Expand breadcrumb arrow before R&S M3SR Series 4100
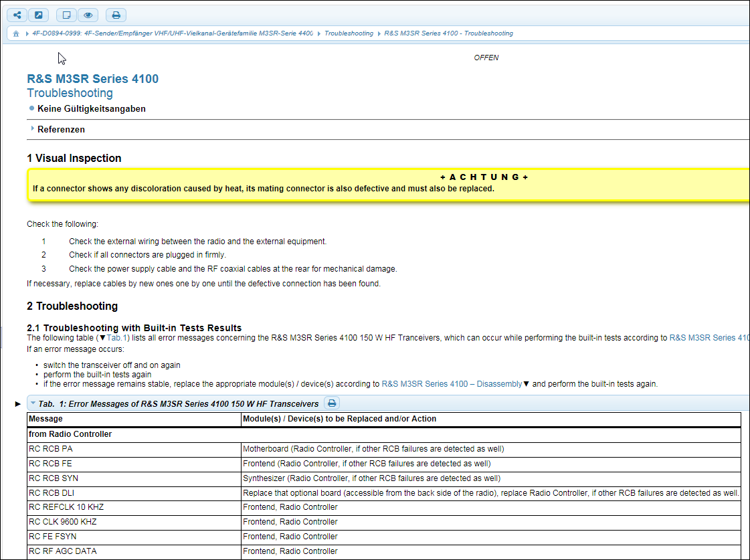Viewport: 750px width, 560px height. point(379,33)
